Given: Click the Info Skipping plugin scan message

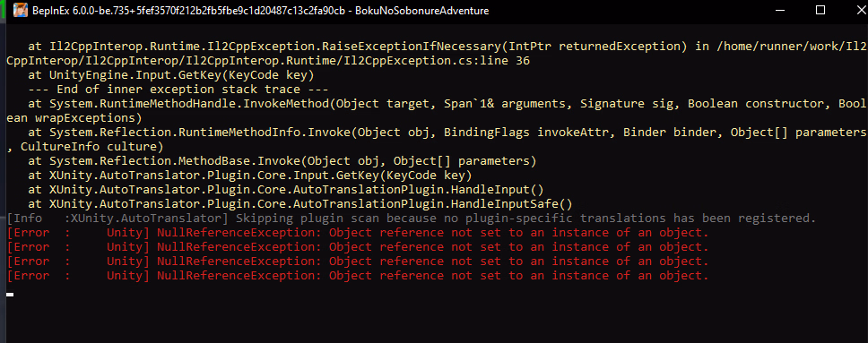Looking at the screenshot, I should (x=412, y=219).
